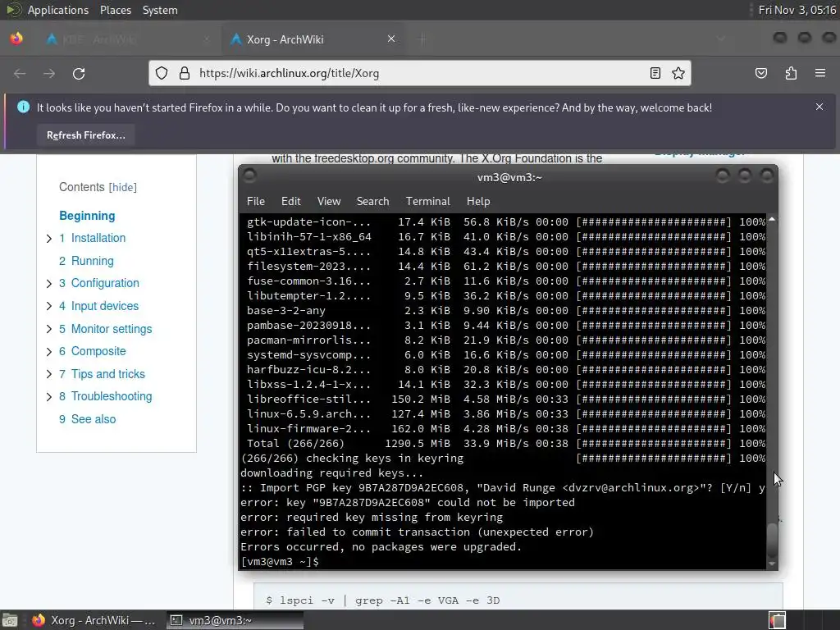This screenshot has height=630, width=840.
Task: Open the terminal View menu
Action: pyautogui.click(x=328, y=202)
